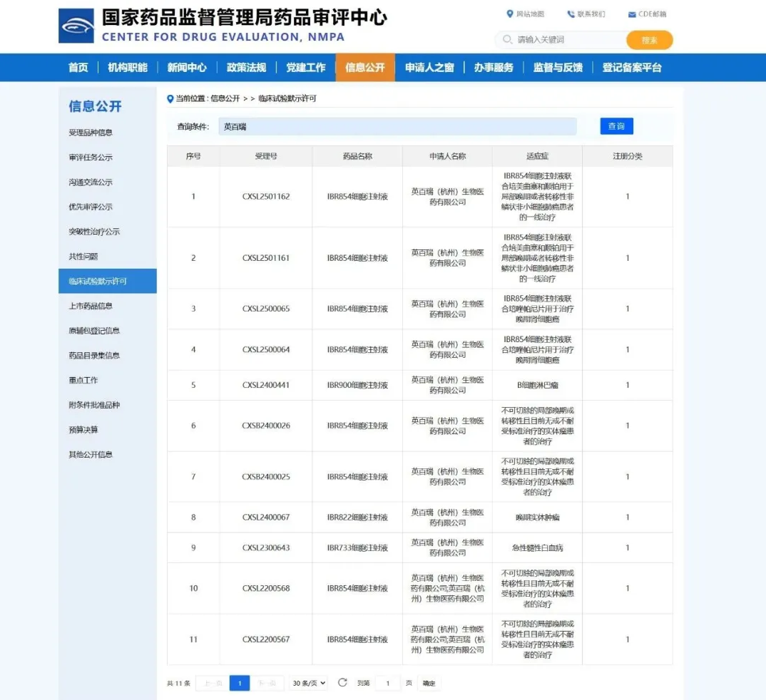The width and height of the screenshot is (766, 700).
Task: Open the 首页 nav item
Action: click(78, 68)
